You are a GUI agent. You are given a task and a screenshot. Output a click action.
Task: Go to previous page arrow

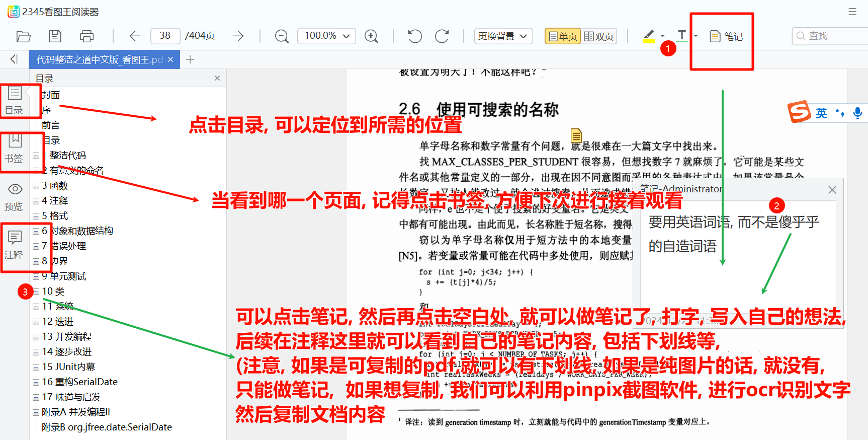pyautogui.click(x=134, y=36)
